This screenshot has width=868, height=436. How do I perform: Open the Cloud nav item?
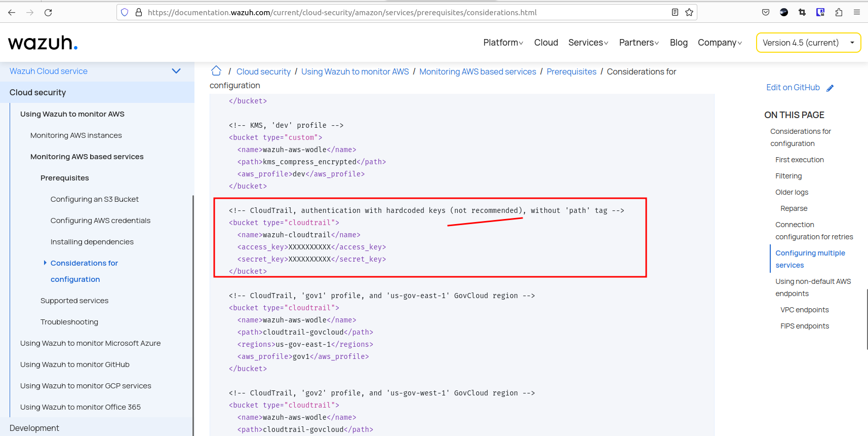point(546,43)
